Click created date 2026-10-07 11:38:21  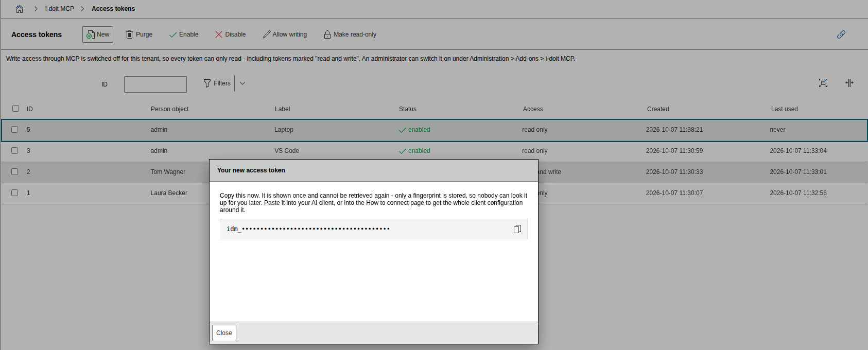coord(674,130)
